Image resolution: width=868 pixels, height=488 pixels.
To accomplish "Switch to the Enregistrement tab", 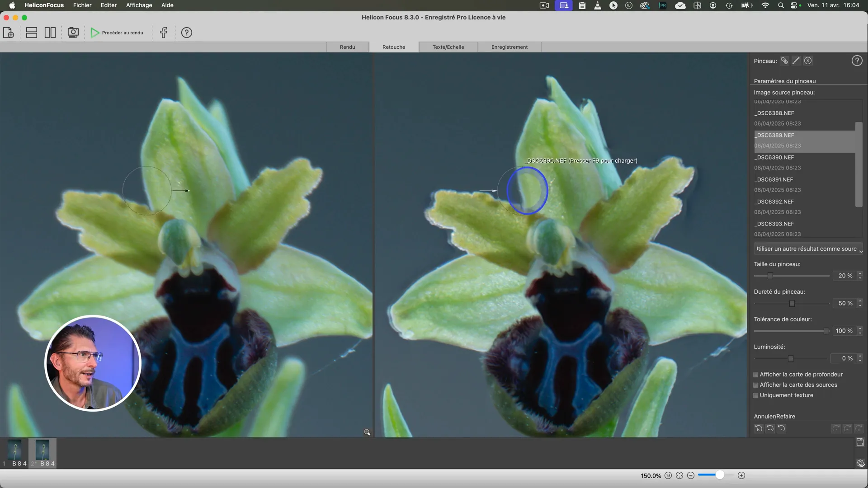I will click(509, 47).
